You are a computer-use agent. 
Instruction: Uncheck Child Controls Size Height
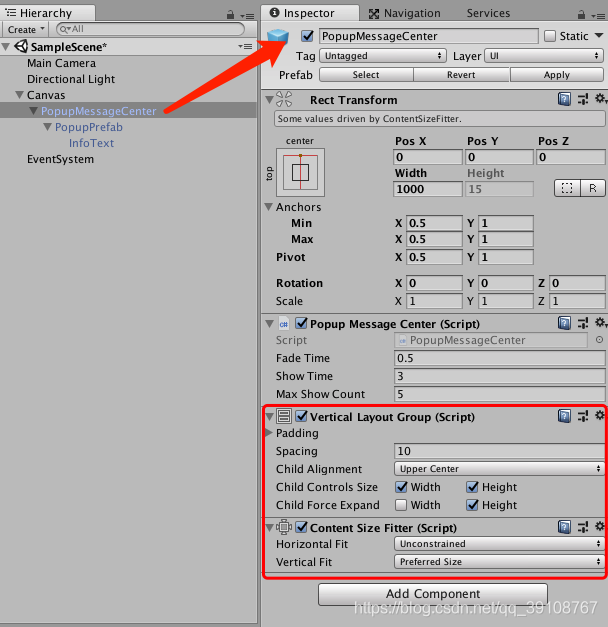pyautogui.click(x=472, y=487)
